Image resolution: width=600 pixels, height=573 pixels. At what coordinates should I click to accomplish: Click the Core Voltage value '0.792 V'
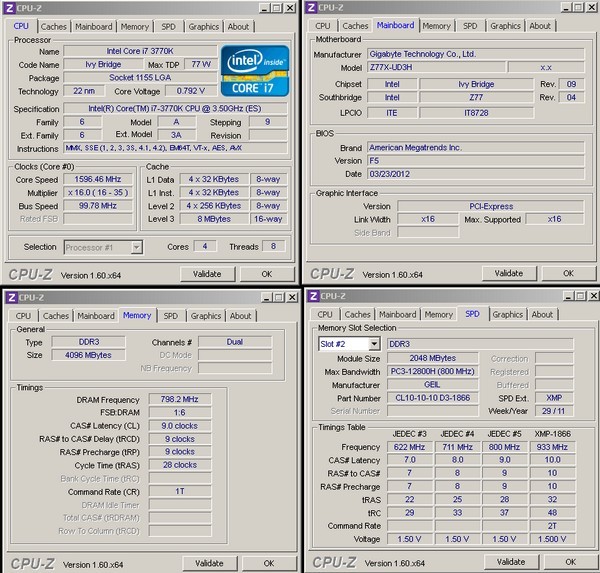[191, 91]
